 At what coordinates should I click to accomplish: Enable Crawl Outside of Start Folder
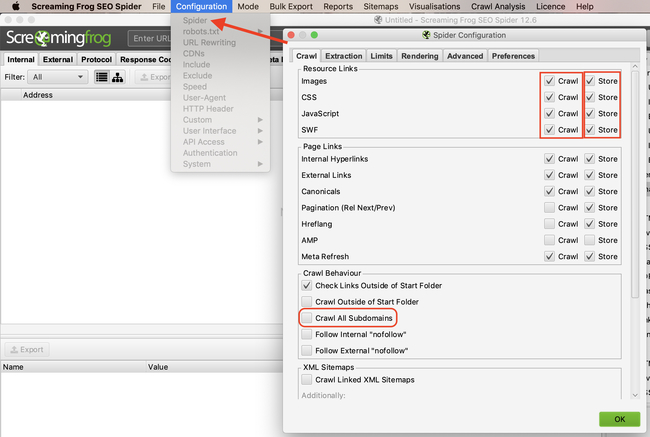pos(307,302)
